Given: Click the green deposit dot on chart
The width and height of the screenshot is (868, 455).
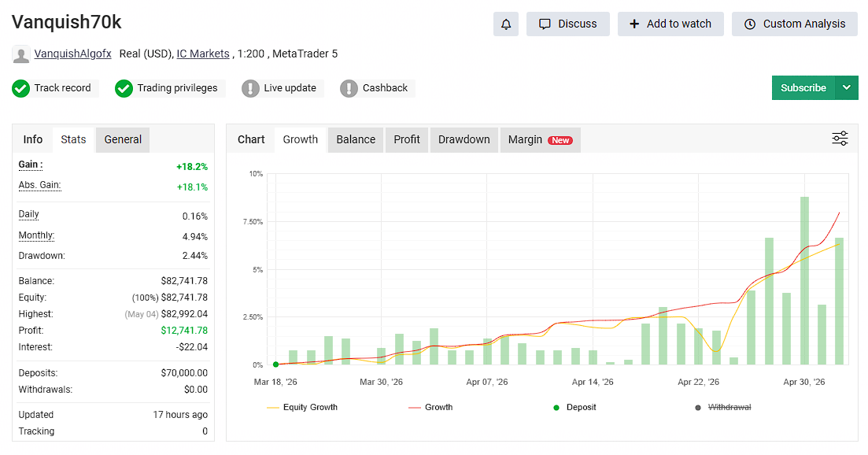Looking at the screenshot, I should pos(275,364).
